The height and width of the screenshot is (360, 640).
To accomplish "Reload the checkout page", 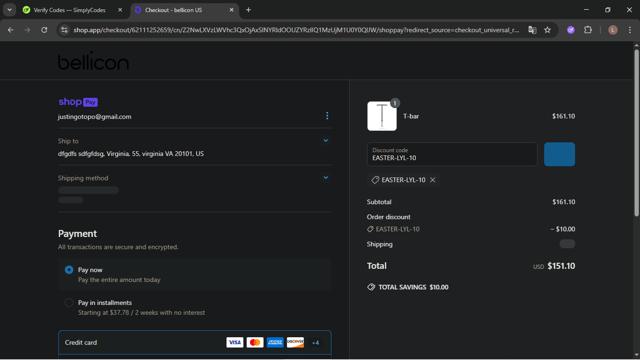I will click(44, 30).
